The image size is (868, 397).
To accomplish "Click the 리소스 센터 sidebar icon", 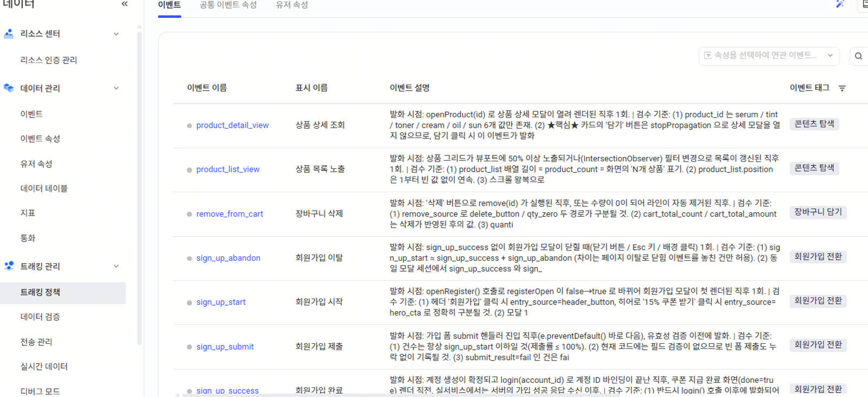I will click(9, 34).
